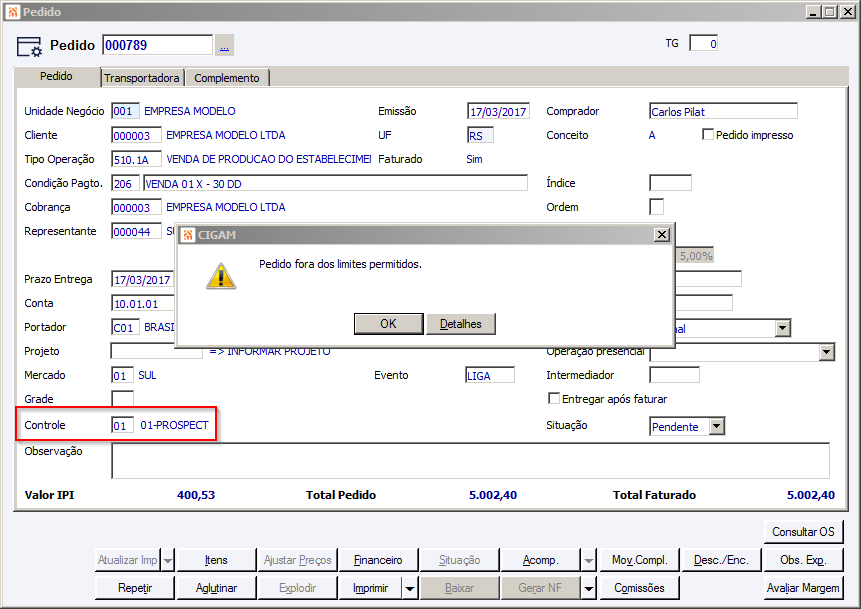The image size is (861, 609).
Task: Click the Cliente code field 000003
Action: pyautogui.click(x=136, y=135)
